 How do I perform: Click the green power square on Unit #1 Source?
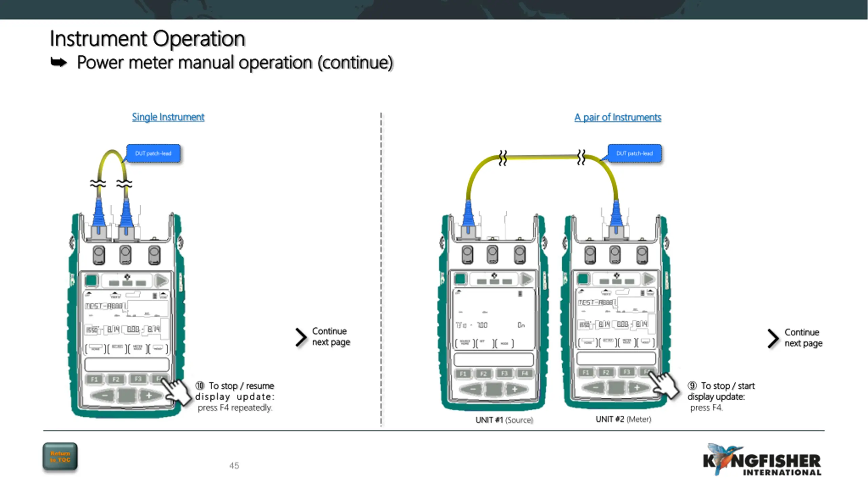[460, 279]
